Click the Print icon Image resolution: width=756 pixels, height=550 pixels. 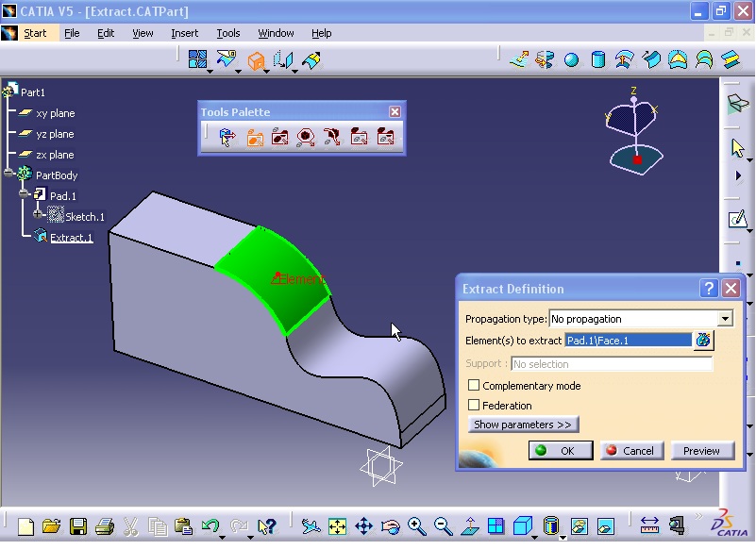[x=104, y=525]
